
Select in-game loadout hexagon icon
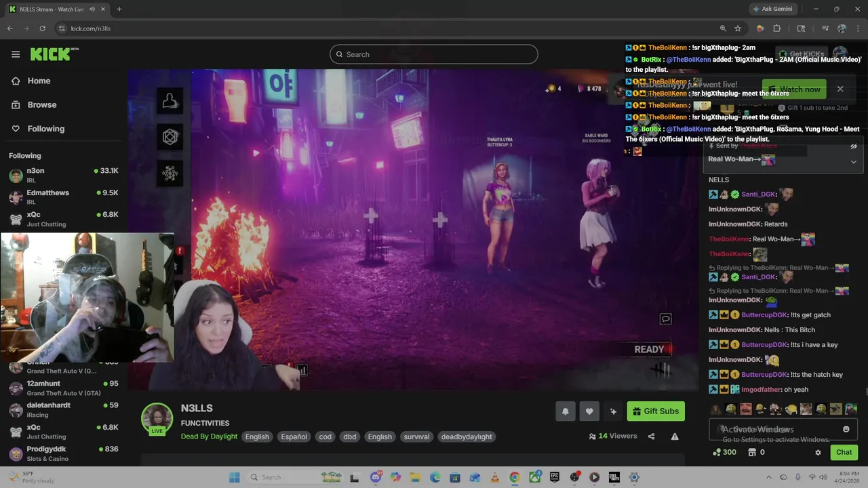coord(170,138)
